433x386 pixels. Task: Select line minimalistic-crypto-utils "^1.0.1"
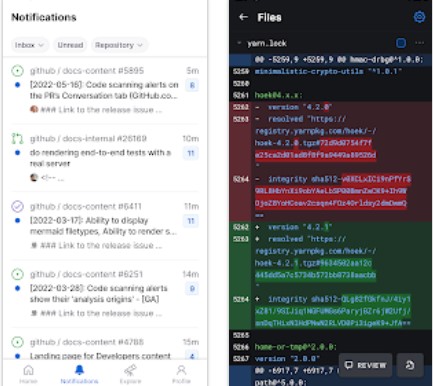click(x=330, y=71)
